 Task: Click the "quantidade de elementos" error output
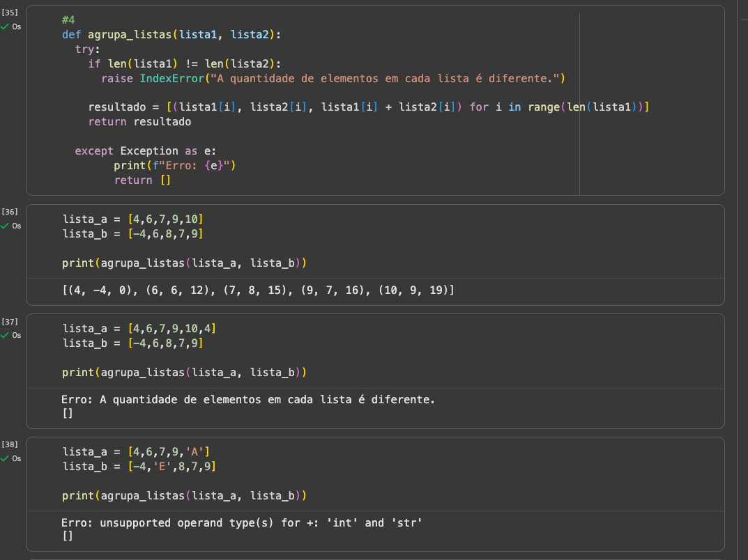click(247, 400)
